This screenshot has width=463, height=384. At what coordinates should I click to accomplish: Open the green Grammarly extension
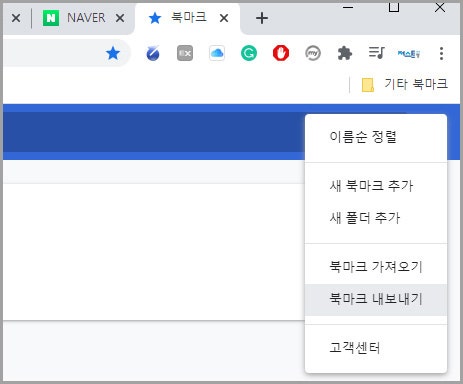pos(249,53)
